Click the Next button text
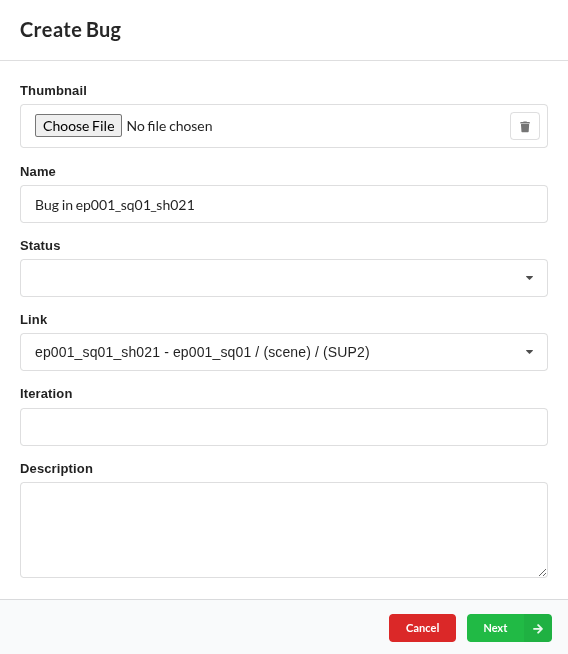Screen dimensions: 568x654 coord(495,628)
